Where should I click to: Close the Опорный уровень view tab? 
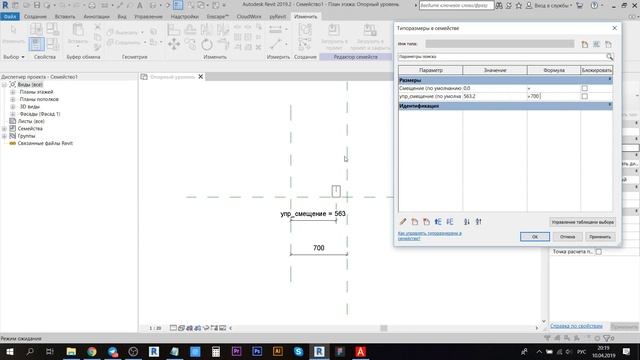tap(200, 77)
